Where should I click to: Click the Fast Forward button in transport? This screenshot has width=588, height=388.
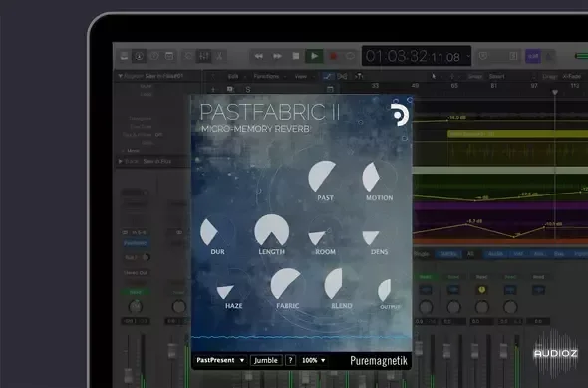(x=277, y=56)
